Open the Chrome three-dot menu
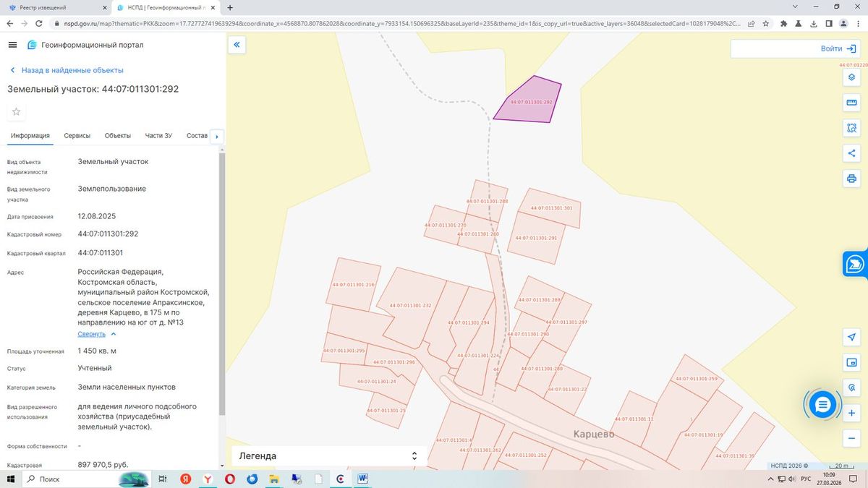Viewport: 868px width, 488px height. [859, 23]
